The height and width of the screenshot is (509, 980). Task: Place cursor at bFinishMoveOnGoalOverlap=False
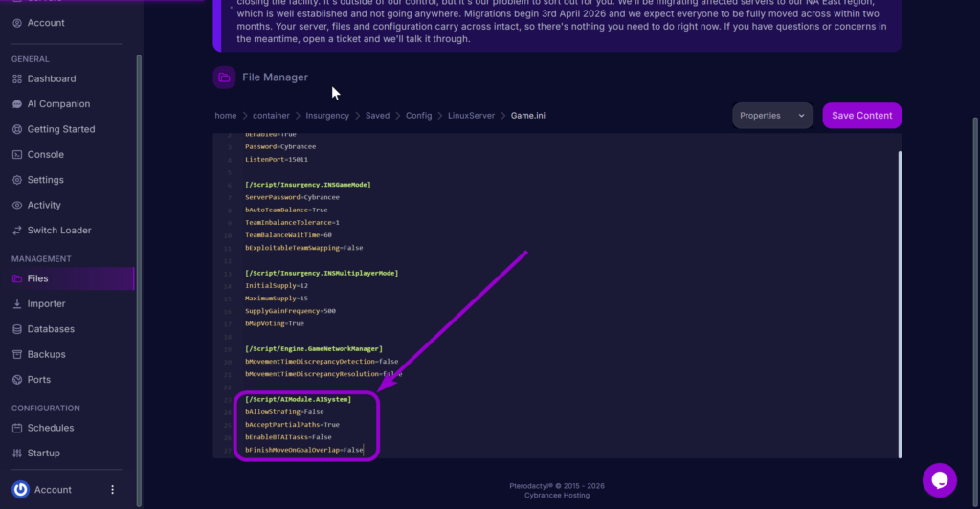303,450
